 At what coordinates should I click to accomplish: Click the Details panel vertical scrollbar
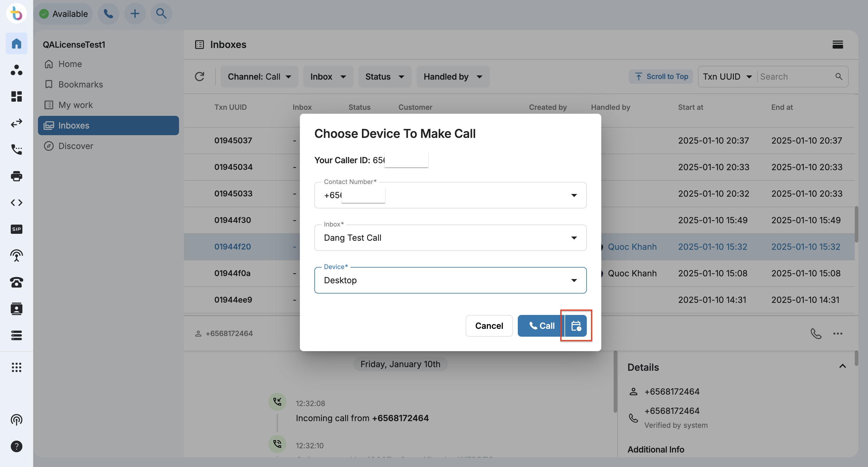point(856,358)
